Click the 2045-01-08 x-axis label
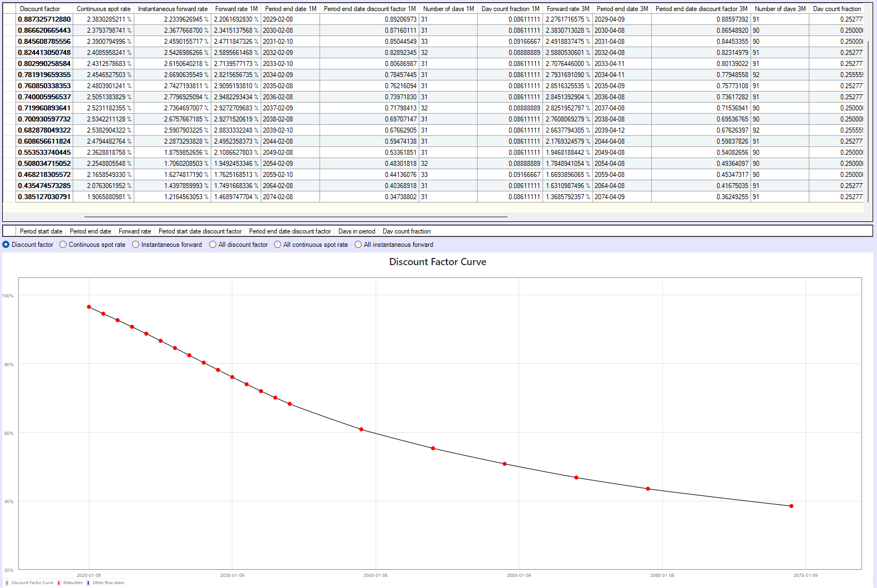 (x=376, y=575)
